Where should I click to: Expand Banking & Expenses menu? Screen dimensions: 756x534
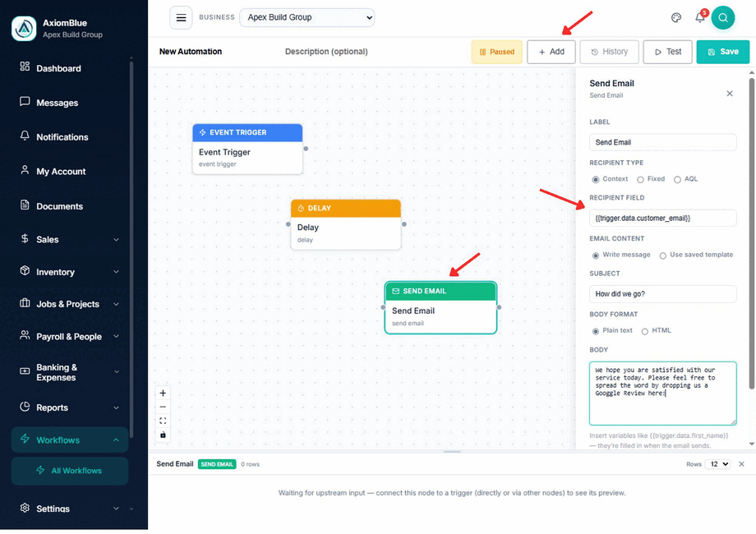tap(116, 372)
